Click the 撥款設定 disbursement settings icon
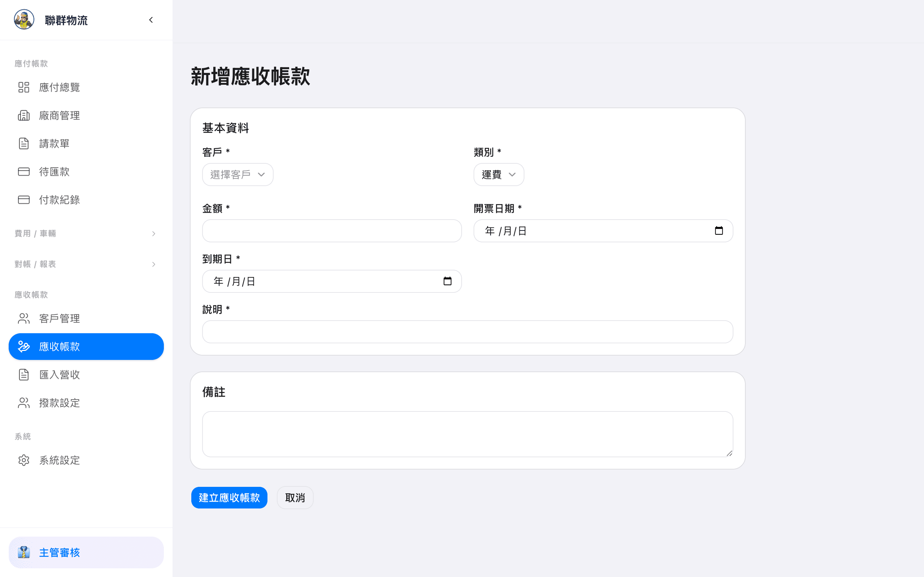The height and width of the screenshot is (577, 924). tap(24, 402)
